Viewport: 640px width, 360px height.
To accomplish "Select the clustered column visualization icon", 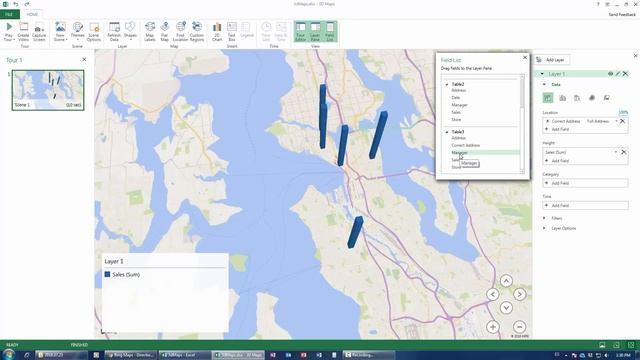I will pyautogui.click(x=562, y=98).
